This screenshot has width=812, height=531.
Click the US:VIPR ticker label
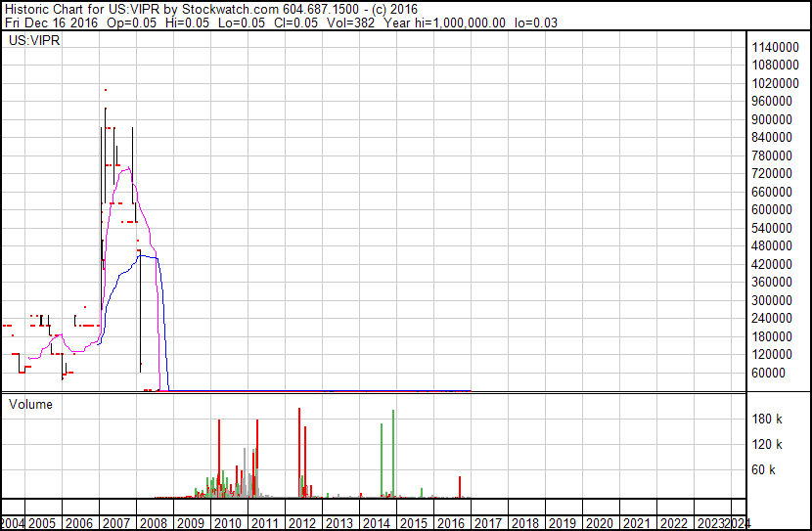pos(34,40)
